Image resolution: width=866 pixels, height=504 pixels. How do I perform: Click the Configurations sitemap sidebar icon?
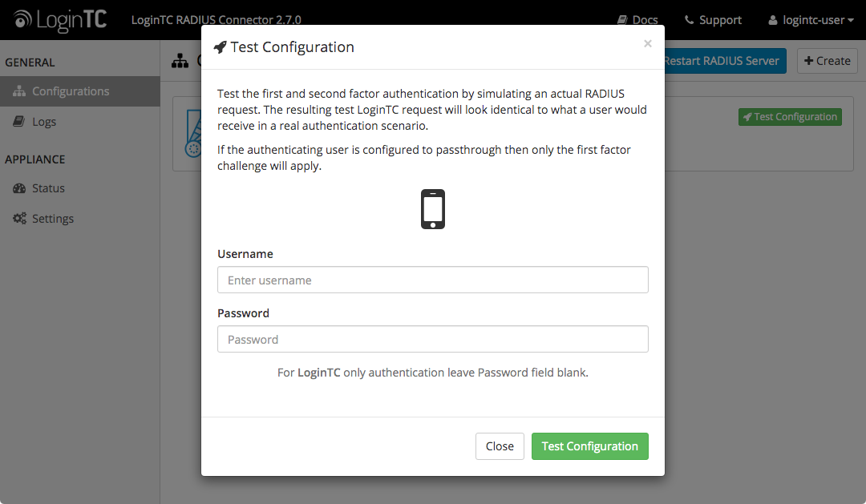click(19, 91)
